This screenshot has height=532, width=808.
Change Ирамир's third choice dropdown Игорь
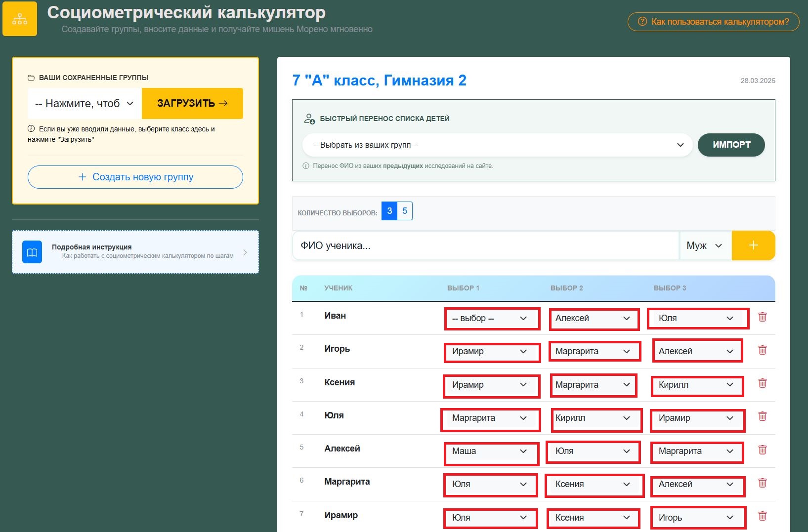(696, 518)
